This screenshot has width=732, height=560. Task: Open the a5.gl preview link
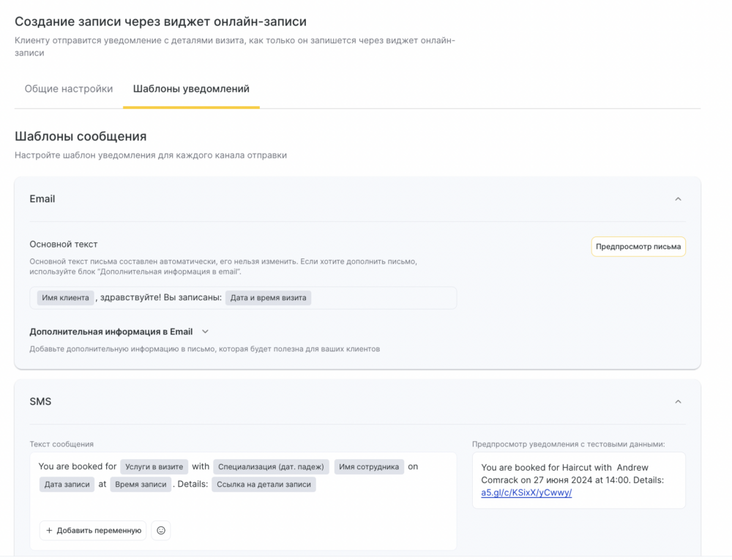[526, 493]
